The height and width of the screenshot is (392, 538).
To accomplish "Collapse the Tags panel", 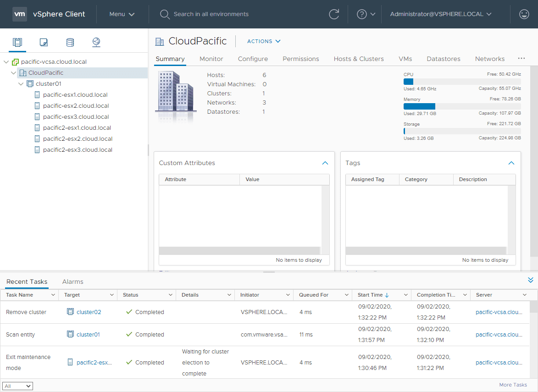I will tap(511, 163).
